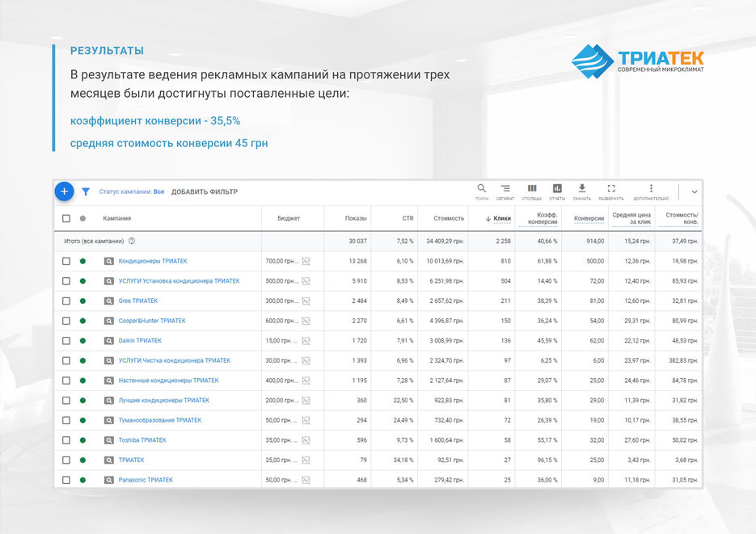Click the 34 409,29 грн. total cost cell

tap(445, 241)
